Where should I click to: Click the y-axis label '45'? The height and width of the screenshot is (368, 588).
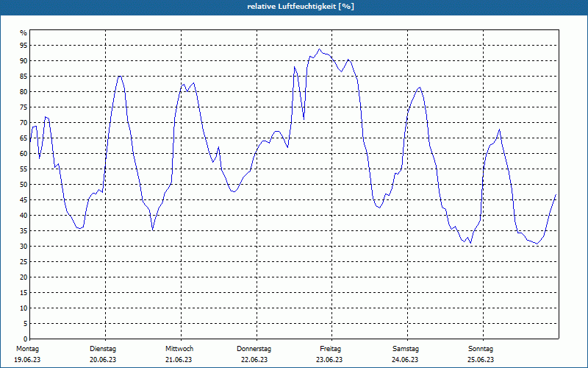[x=24, y=199]
